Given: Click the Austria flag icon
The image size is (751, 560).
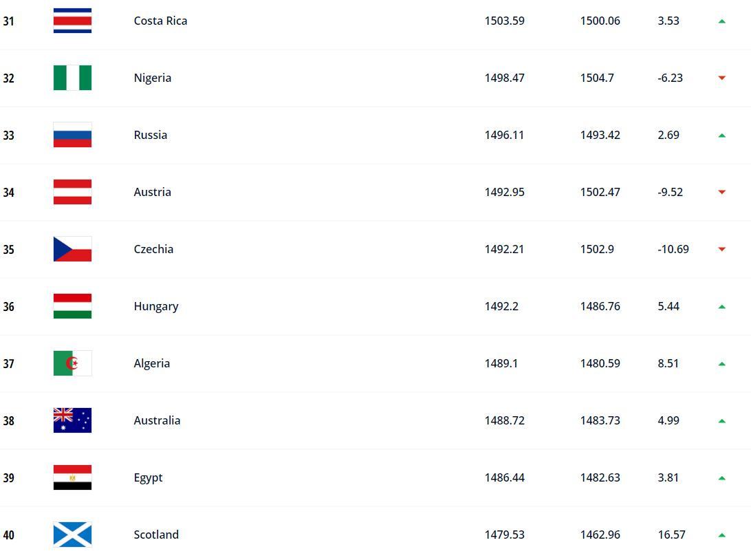Looking at the screenshot, I should click(72, 192).
